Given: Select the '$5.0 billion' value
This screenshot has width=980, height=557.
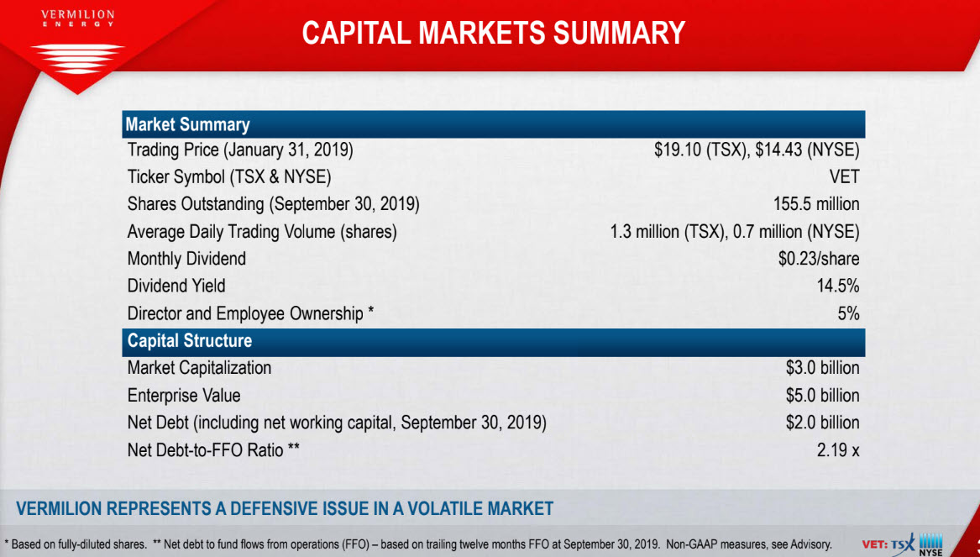Looking at the screenshot, I should click(822, 396).
